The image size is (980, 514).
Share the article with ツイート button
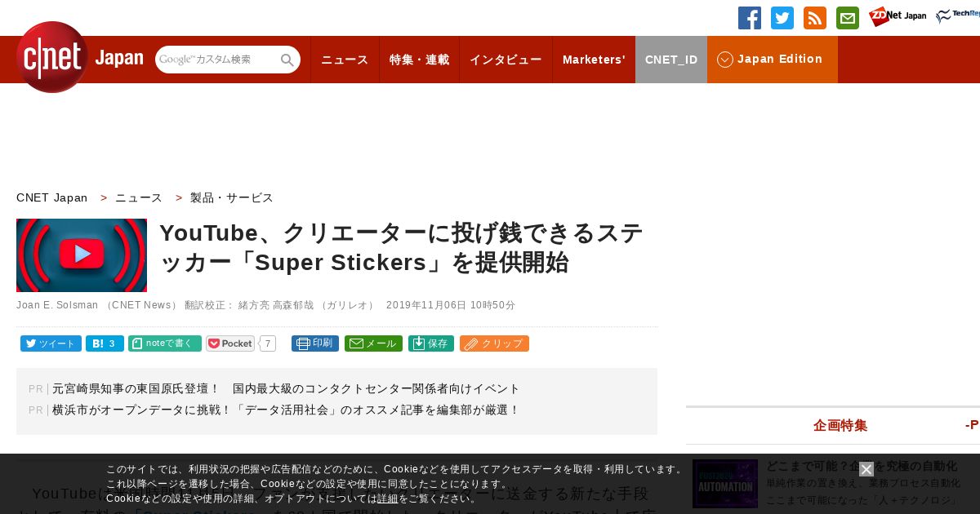coord(51,343)
